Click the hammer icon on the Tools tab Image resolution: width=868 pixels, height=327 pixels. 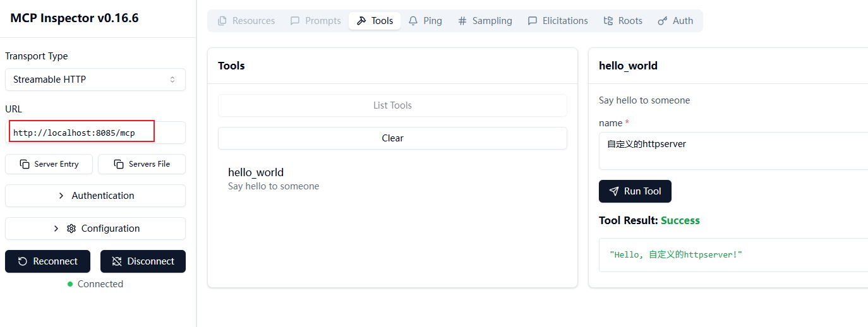tap(361, 21)
